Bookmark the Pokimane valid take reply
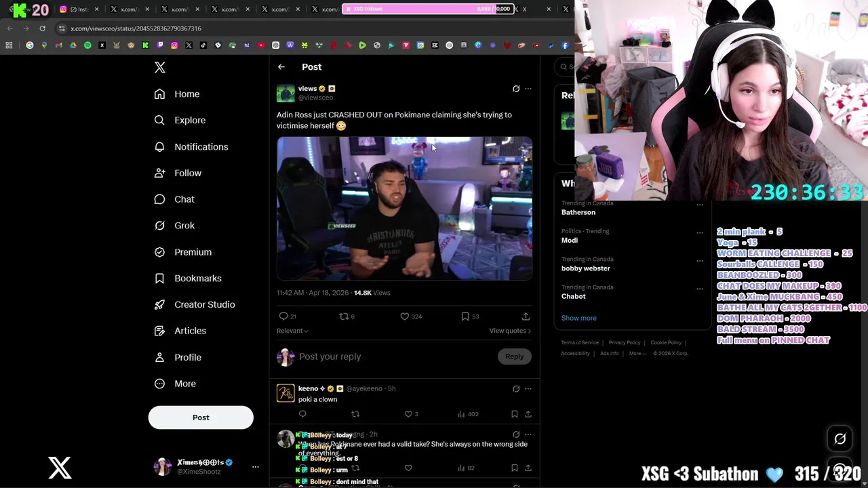 (514, 468)
